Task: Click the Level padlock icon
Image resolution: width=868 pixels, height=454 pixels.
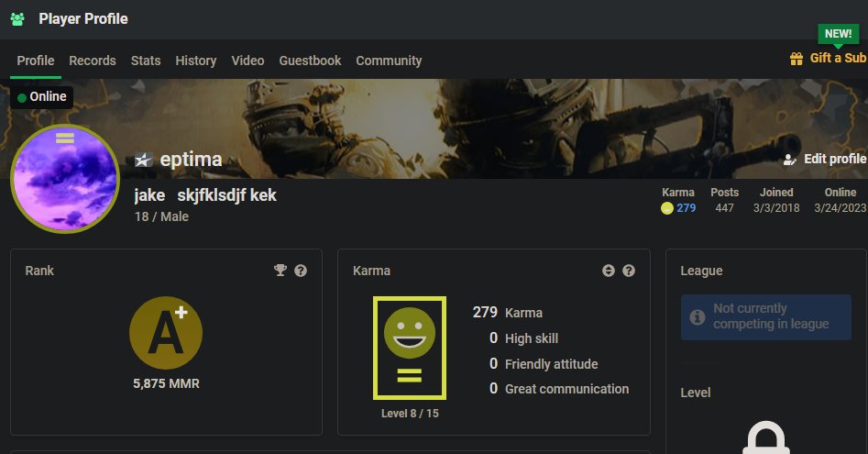Action: [766, 437]
